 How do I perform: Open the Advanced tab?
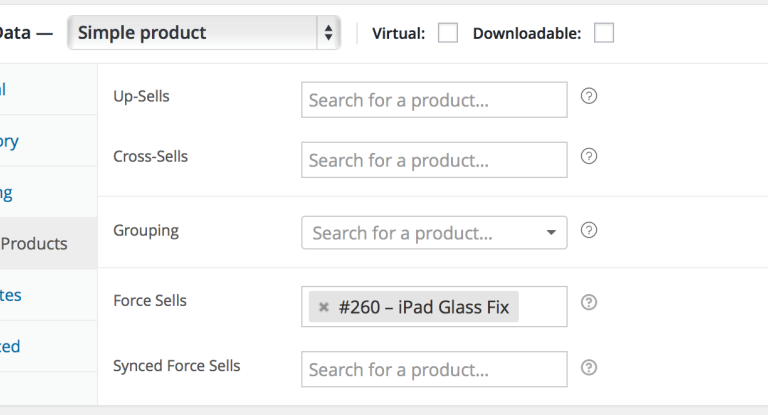[10, 346]
